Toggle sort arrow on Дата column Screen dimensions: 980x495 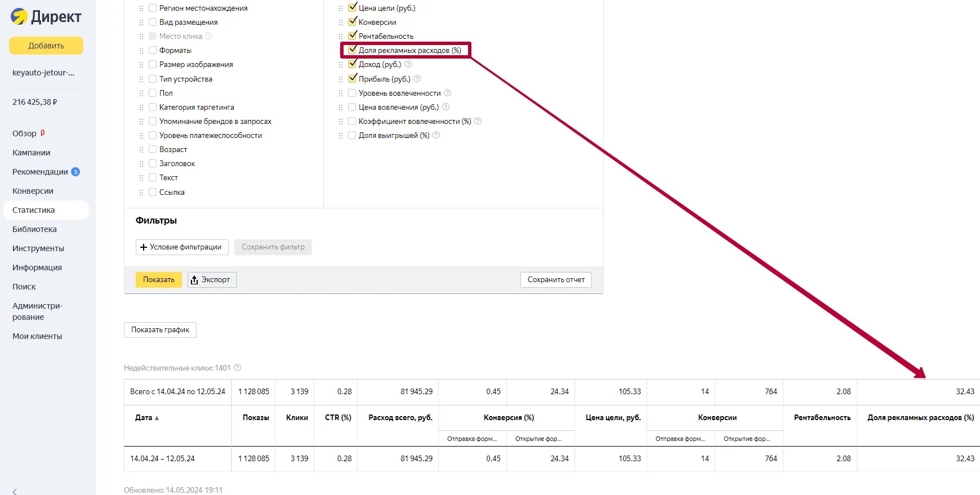(x=157, y=418)
